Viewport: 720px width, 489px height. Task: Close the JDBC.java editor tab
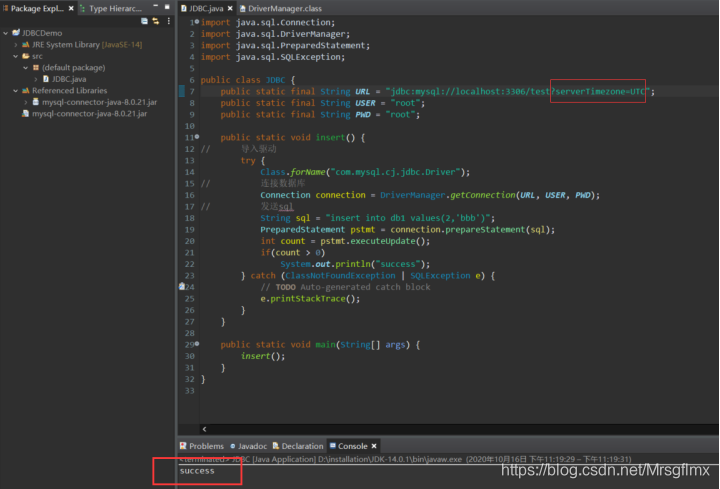point(230,8)
